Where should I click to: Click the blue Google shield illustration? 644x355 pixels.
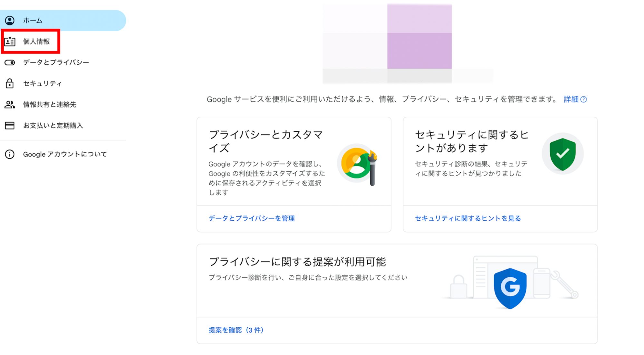point(510,288)
